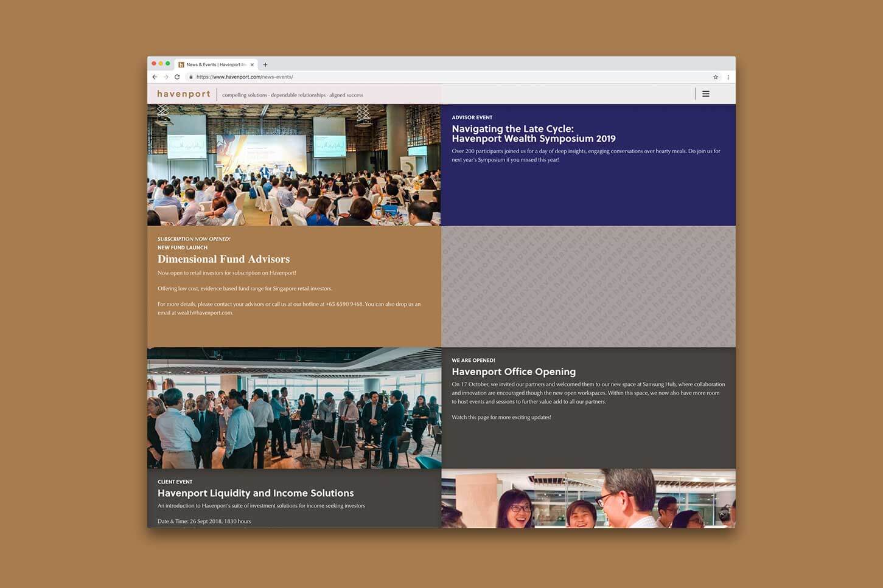883x588 pixels.
Task: Click Navigating the Late Cycle headline
Action: point(534,134)
